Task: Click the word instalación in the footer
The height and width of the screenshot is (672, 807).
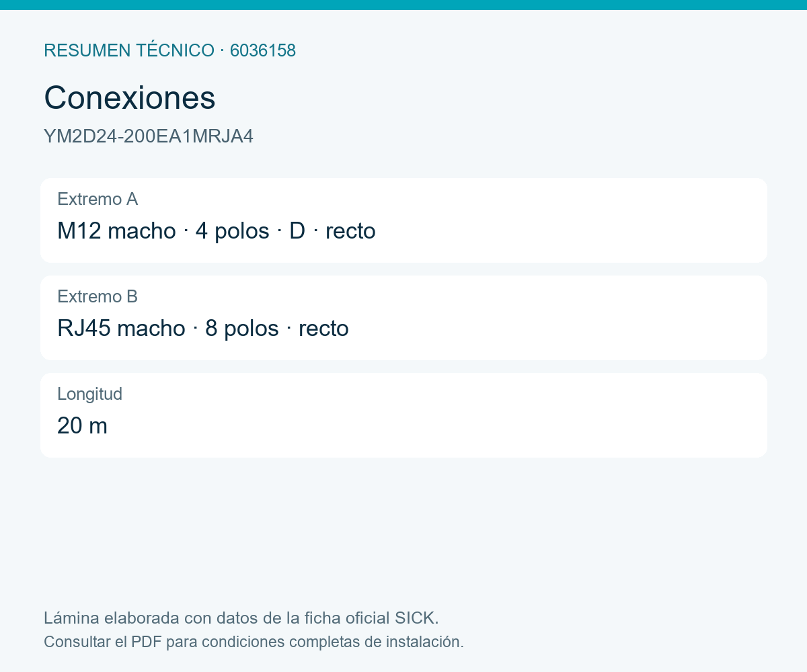Action: [x=429, y=642]
